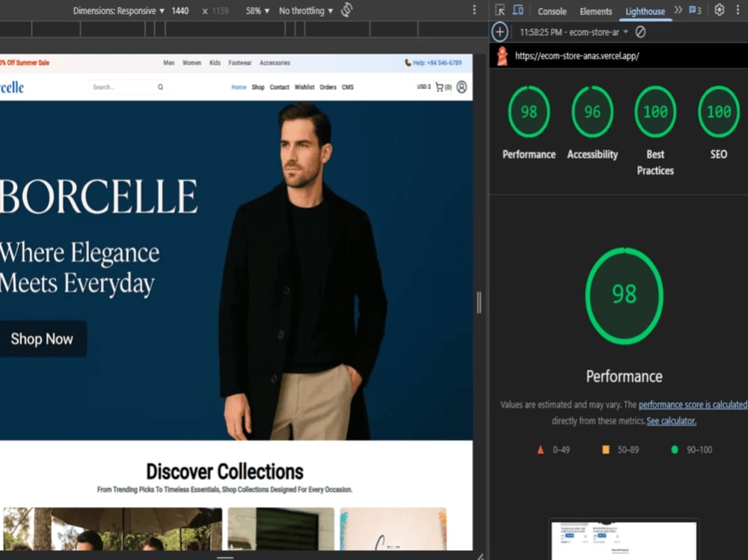Open the ecom-store-anas.vercel.app URL
The image size is (748, 560).
[577, 56]
